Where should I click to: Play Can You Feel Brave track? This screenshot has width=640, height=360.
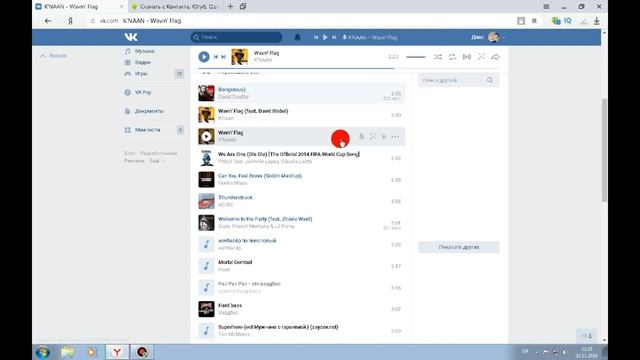[x=206, y=180]
